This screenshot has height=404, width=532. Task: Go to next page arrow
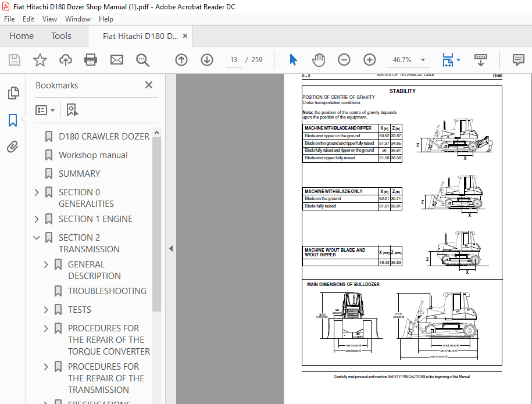207,60
